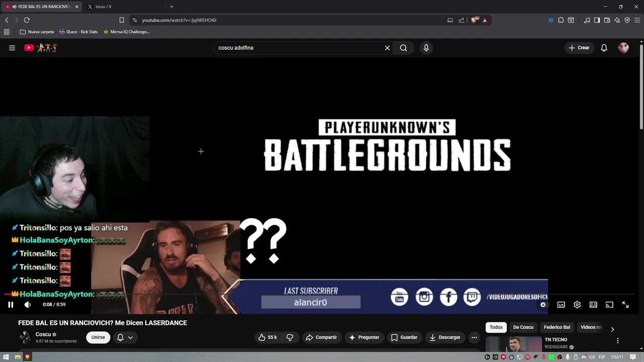Open the TN TECNO video thumbnail
The height and width of the screenshot is (362, 644).
[513, 344]
